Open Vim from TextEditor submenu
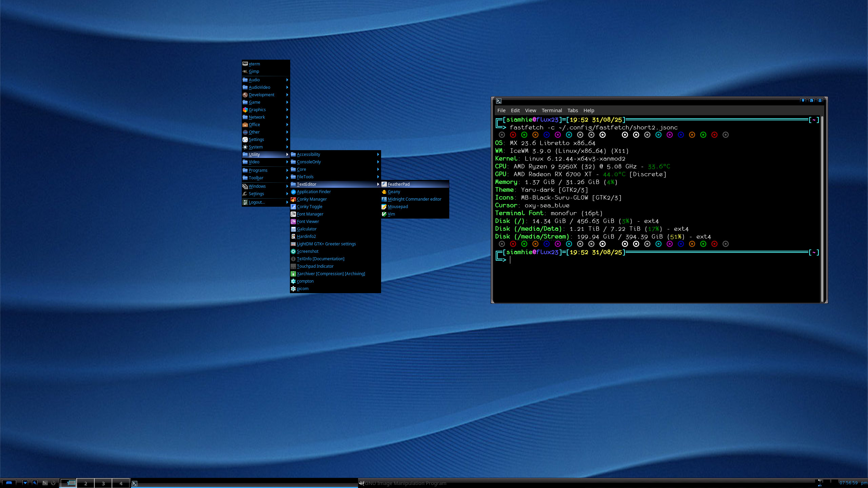The height and width of the screenshot is (488, 868). tap(415, 214)
